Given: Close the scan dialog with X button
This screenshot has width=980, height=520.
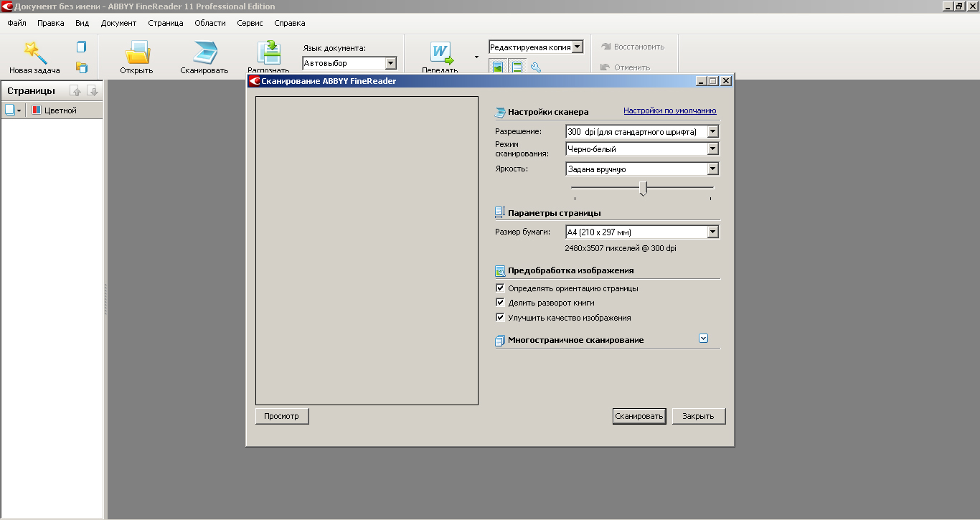Looking at the screenshot, I should (726, 81).
